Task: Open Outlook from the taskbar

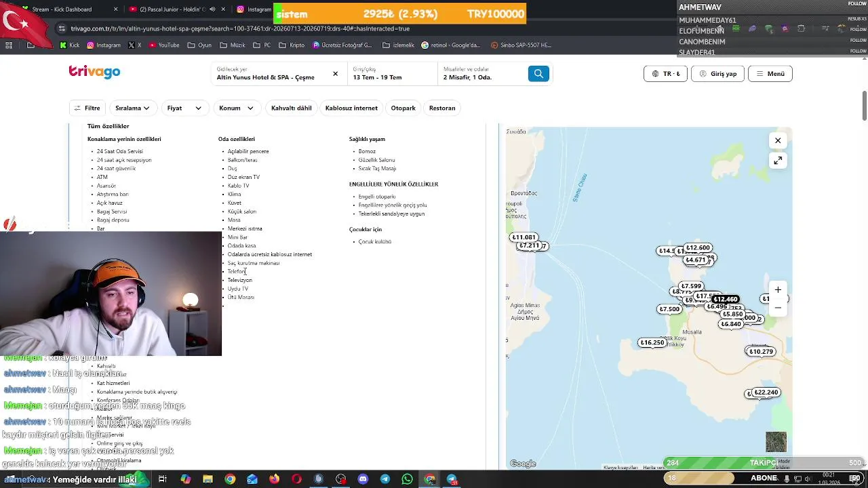Action: 252,479
